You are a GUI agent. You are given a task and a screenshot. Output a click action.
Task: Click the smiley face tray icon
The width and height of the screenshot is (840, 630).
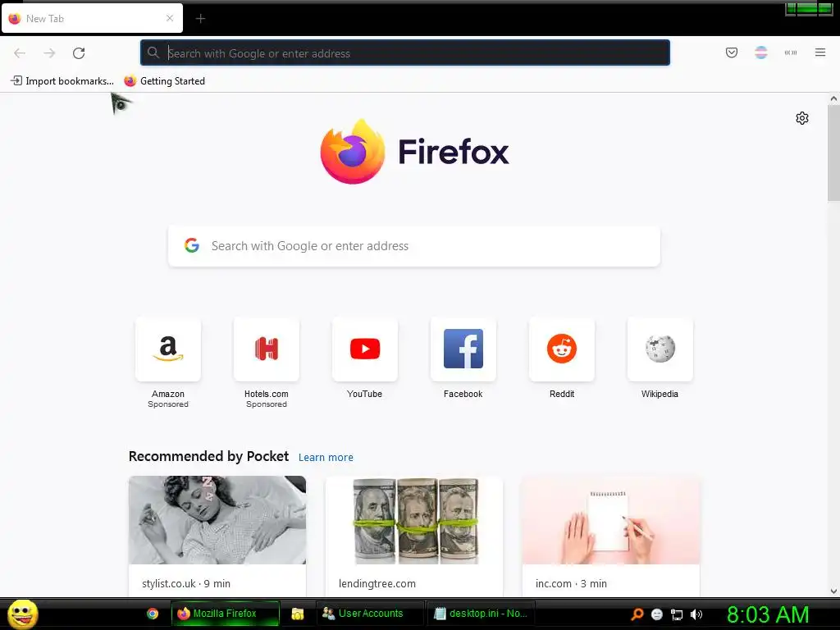(657, 614)
